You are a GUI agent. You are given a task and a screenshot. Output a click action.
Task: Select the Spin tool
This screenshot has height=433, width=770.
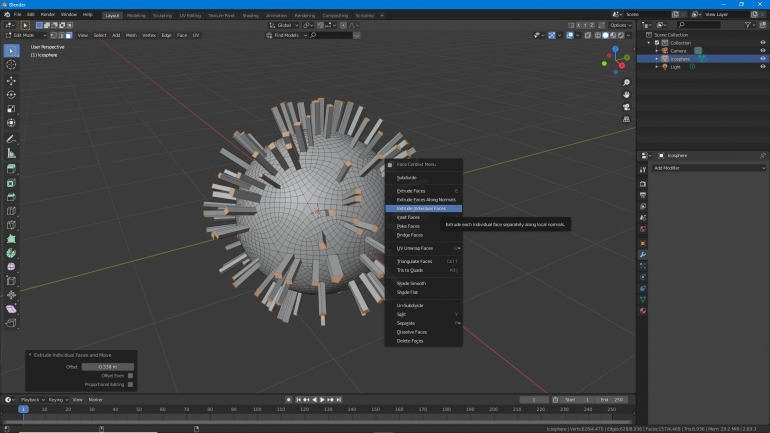[11, 253]
